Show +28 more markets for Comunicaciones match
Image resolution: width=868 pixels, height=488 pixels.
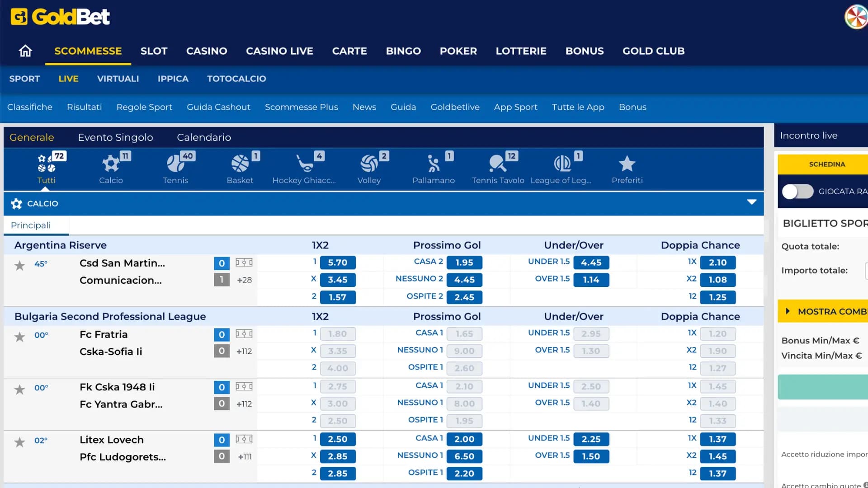tap(244, 280)
